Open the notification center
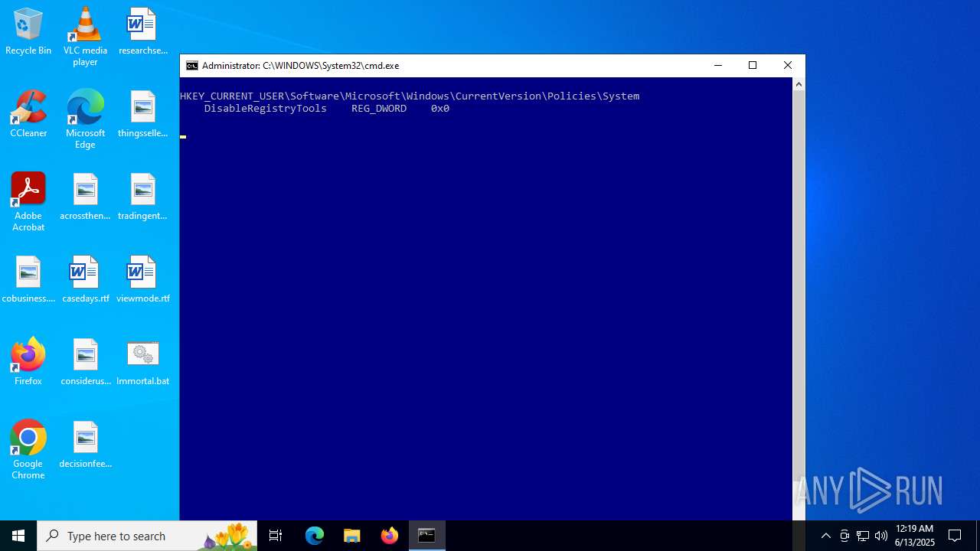 (x=955, y=536)
